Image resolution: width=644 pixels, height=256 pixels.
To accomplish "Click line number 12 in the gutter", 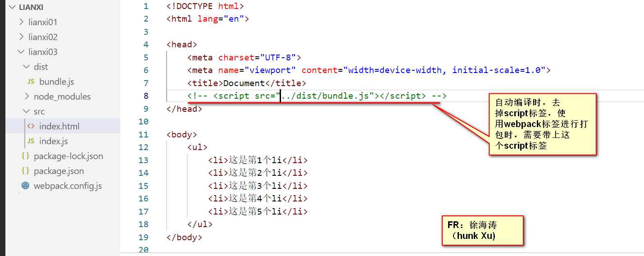I will [x=144, y=147].
